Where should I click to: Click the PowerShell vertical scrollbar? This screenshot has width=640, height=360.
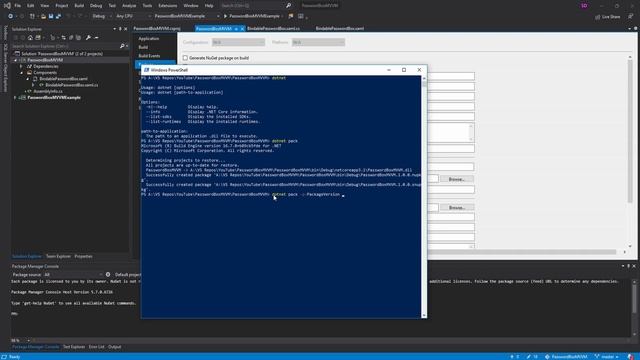click(x=424, y=196)
